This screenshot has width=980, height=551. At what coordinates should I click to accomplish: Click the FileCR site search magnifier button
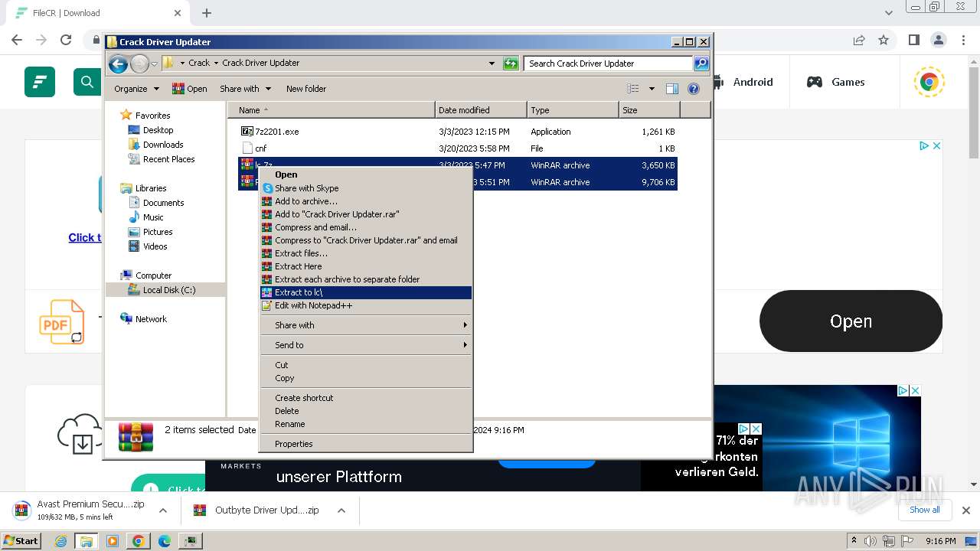(87, 82)
